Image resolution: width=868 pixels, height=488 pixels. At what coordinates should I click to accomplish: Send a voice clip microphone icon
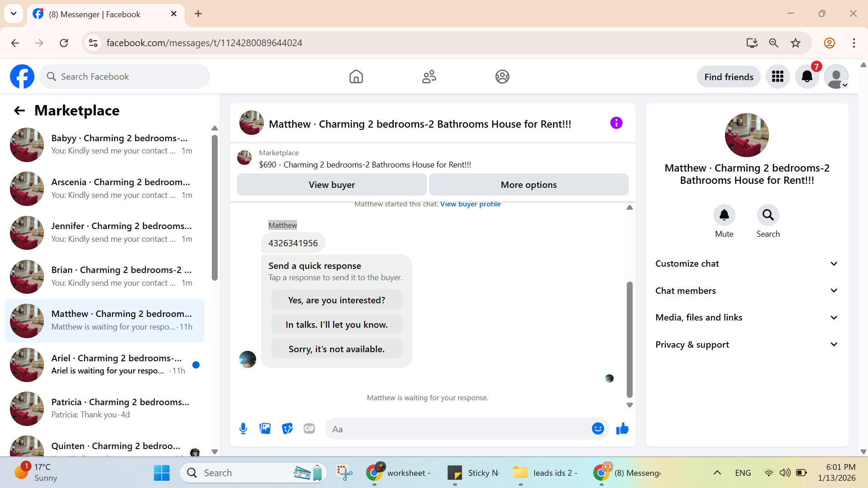pyautogui.click(x=243, y=428)
